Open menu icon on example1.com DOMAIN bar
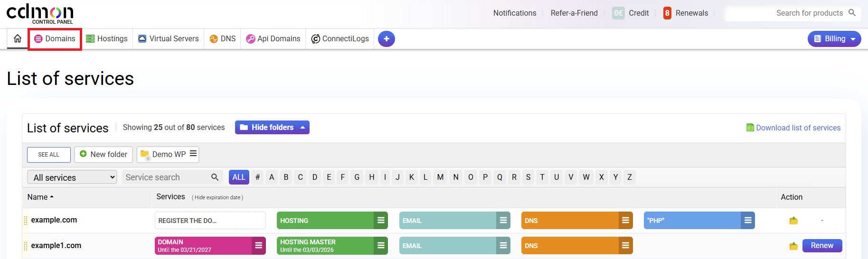This screenshot has height=259, width=868. tap(259, 246)
